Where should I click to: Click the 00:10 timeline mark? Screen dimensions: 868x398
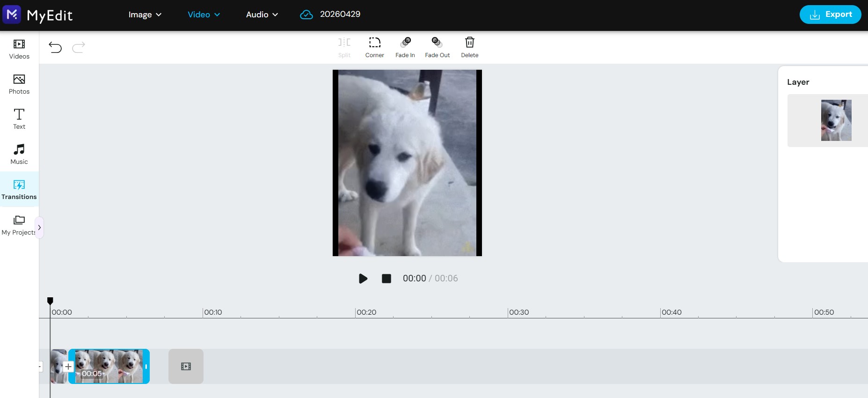pyautogui.click(x=213, y=312)
